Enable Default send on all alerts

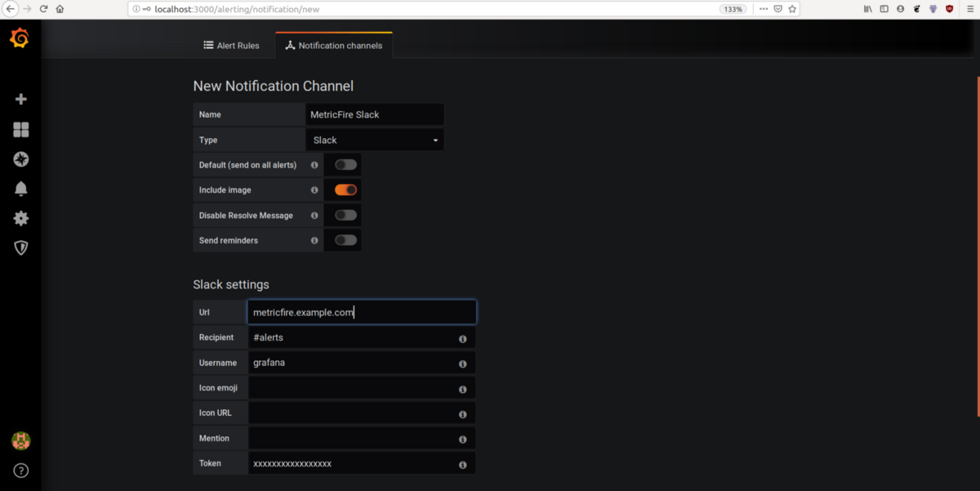(345, 165)
